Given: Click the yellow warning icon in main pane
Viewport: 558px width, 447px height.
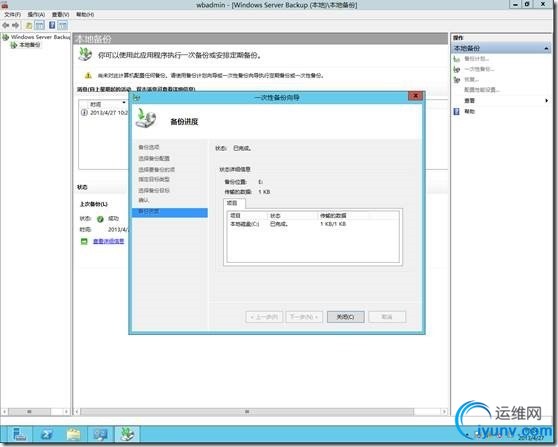Looking at the screenshot, I should (x=88, y=75).
